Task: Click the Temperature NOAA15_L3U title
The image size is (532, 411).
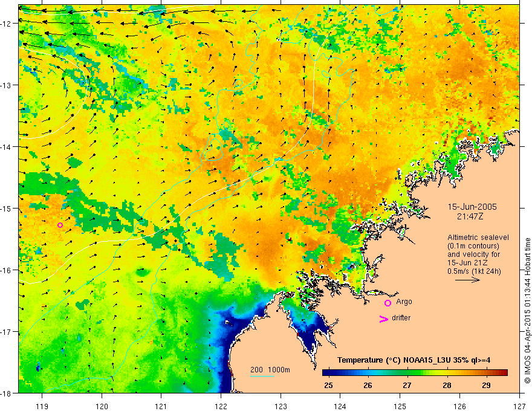Action: [x=414, y=360]
